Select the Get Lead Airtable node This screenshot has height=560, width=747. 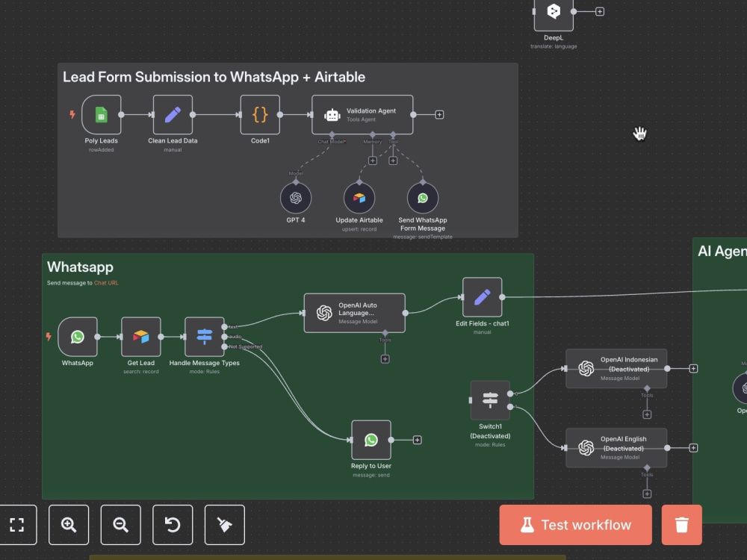click(141, 337)
